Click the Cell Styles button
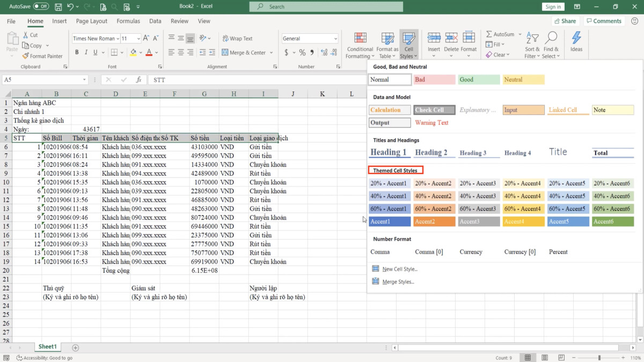 click(x=409, y=45)
